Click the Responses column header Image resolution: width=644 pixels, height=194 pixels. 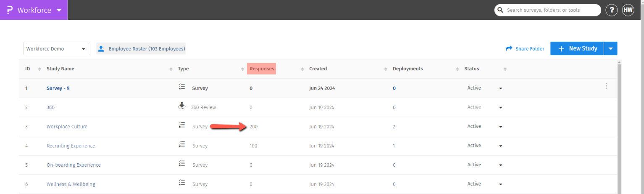pos(261,69)
